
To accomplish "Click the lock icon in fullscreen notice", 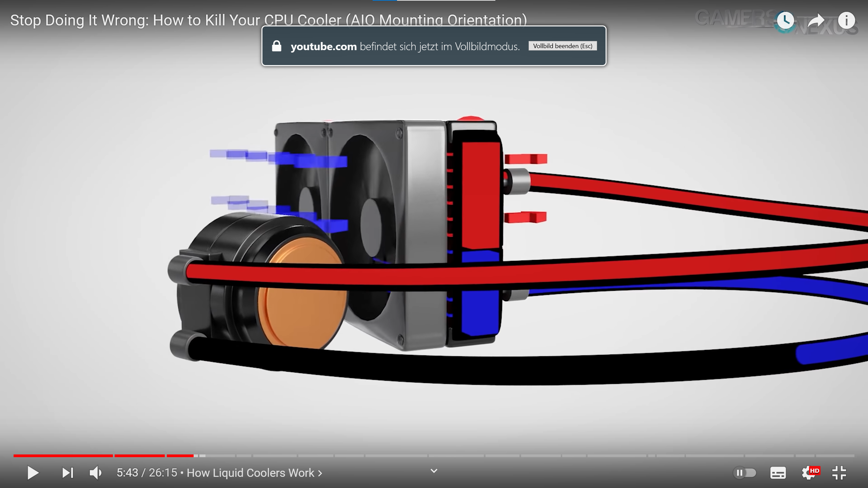I will (x=277, y=46).
